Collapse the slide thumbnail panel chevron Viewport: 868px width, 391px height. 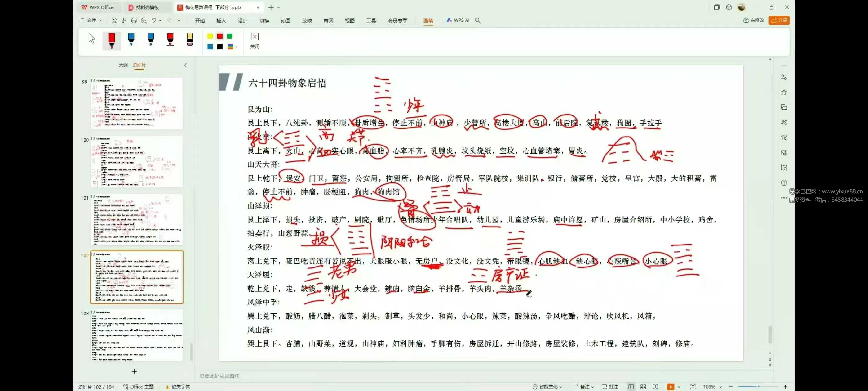point(185,65)
